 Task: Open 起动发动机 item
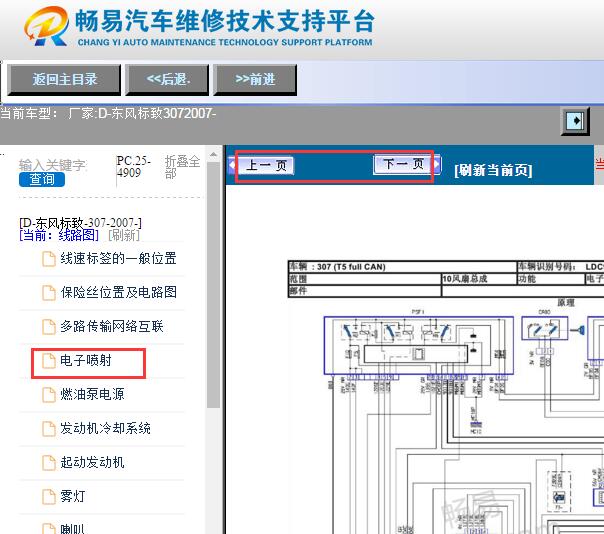[x=92, y=462]
